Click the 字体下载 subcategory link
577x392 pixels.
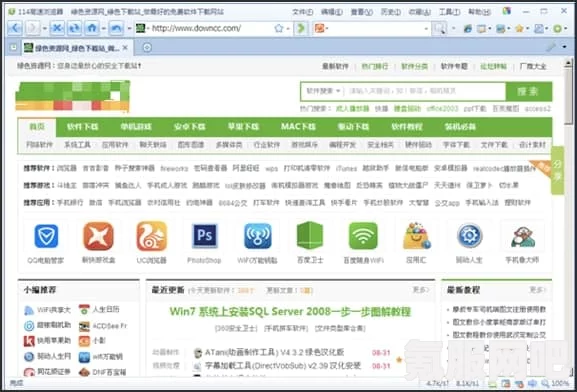456,145
